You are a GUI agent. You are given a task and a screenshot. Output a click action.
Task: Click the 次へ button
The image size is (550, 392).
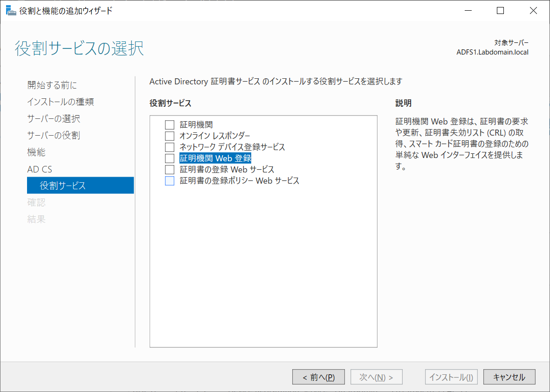tap(376, 377)
